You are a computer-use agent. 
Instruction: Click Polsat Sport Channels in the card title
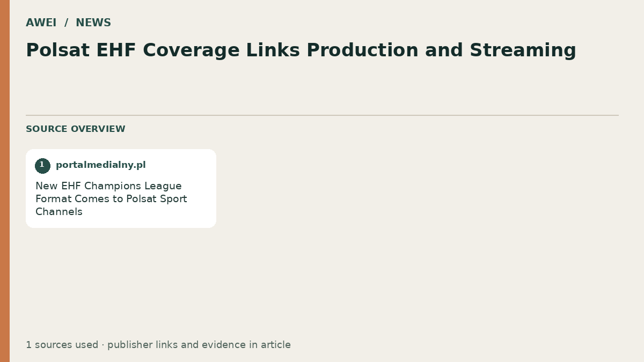pos(111,205)
